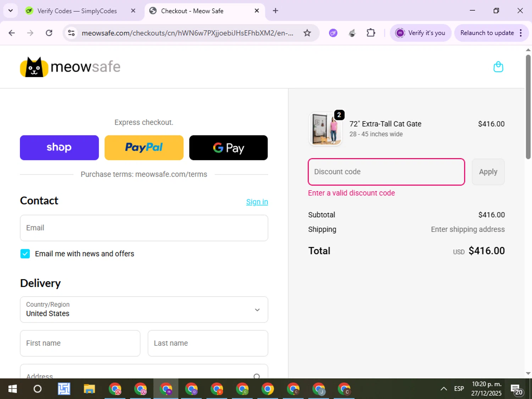Reload the checkout page
Image resolution: width=532 pixels, height=399 pixels.
click(x=49, y=33)
